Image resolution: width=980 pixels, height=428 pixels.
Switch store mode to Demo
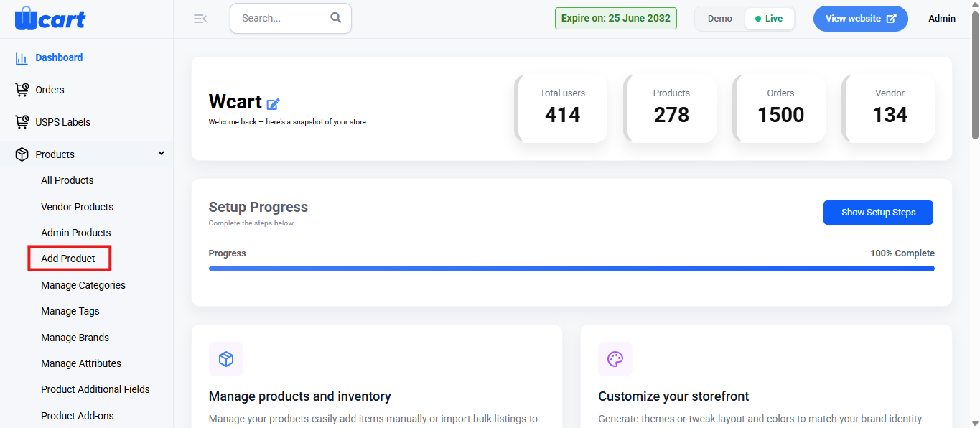click(x=720, y=19)
